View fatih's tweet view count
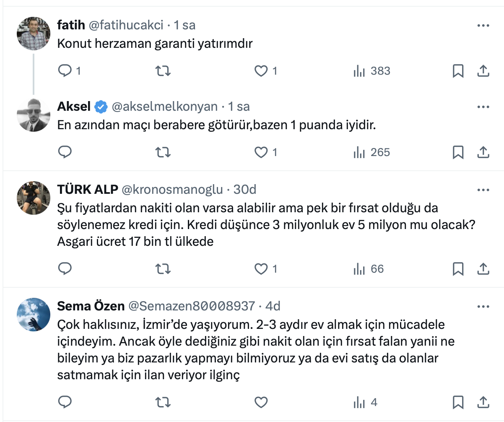This screenshot has height=422, width=504. 372,71
